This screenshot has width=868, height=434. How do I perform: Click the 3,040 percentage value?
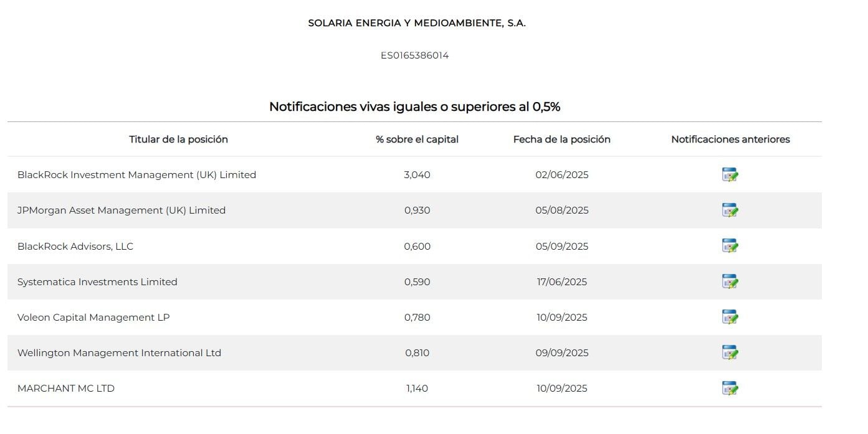(417, 175)
